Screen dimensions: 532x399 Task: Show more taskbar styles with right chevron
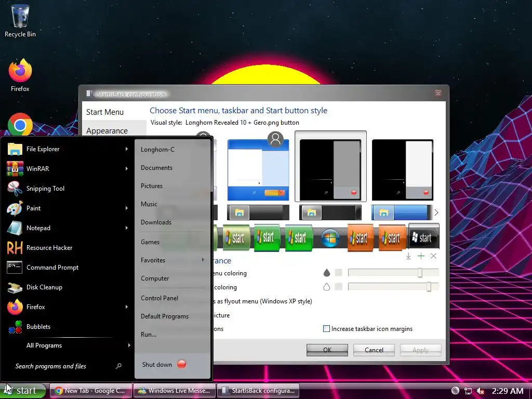[x=436, y=212]
